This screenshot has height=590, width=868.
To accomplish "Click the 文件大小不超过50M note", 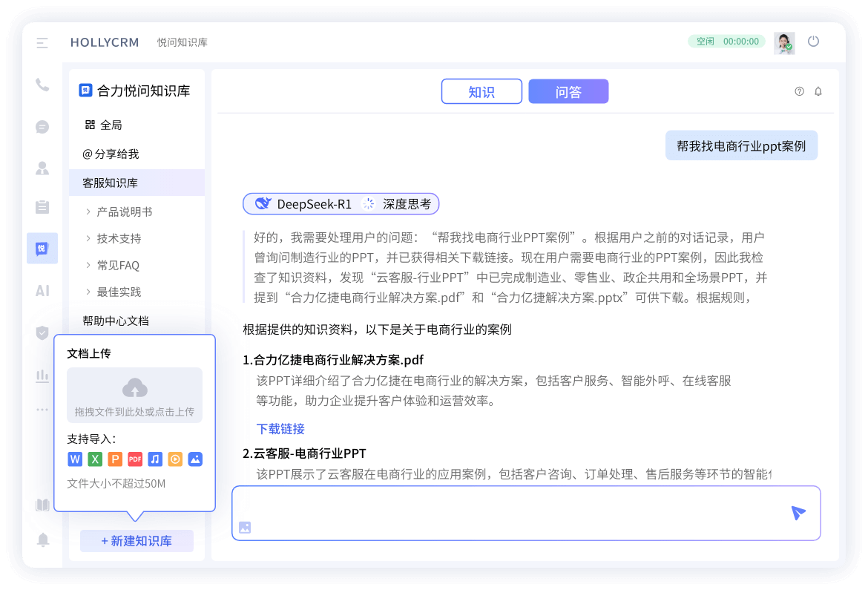I will click(116, 484).
